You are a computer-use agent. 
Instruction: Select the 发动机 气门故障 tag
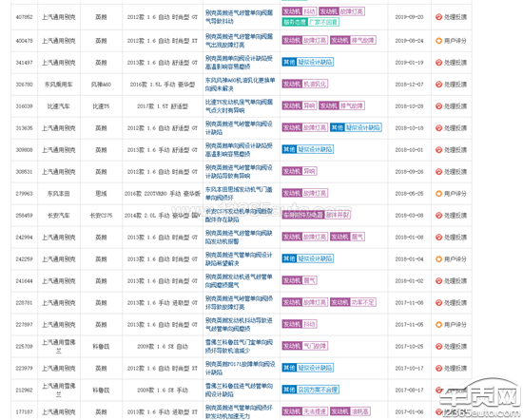(305, 346)
